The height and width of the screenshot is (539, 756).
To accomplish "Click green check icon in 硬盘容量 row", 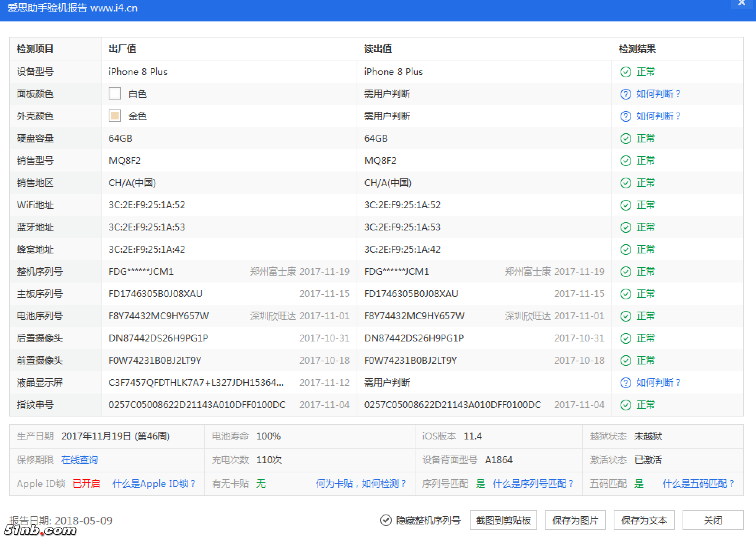I will (x=626, y=139).
